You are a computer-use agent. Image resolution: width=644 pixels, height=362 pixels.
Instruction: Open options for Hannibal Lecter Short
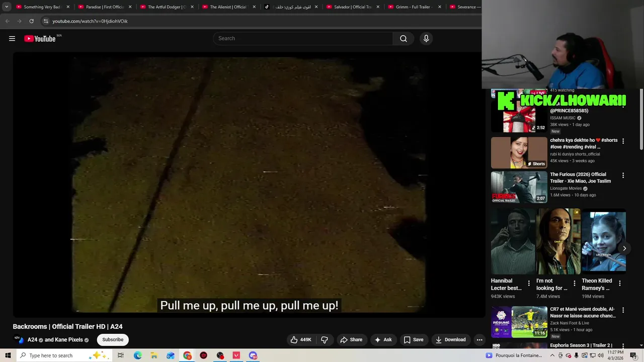point(529,284)
